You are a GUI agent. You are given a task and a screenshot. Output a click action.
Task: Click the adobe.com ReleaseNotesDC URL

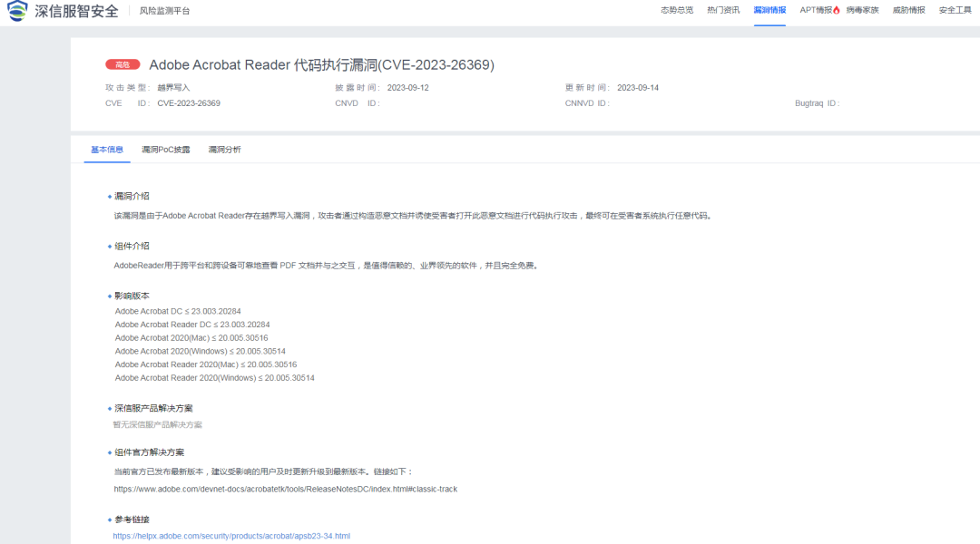pyautogui.click(x=286, y=489)
